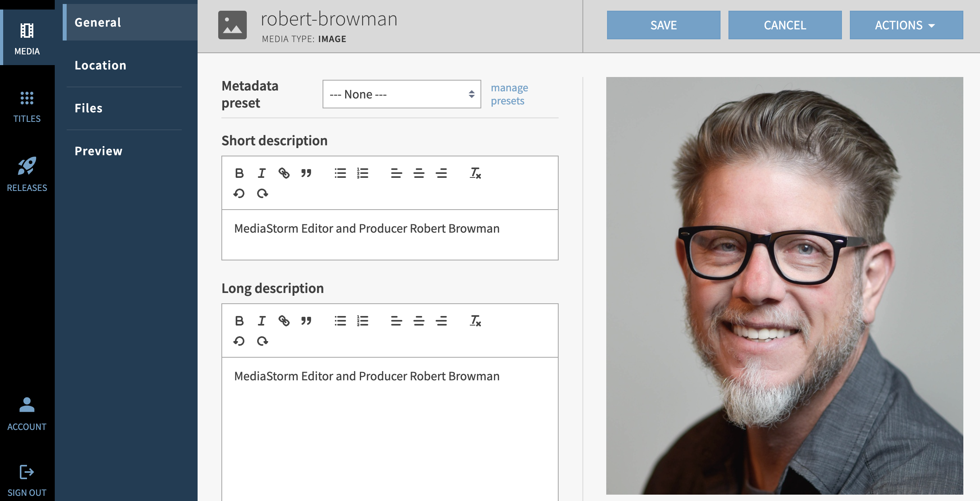Redo change in Long description editor
Screen dimensions: 980x501
262,341
